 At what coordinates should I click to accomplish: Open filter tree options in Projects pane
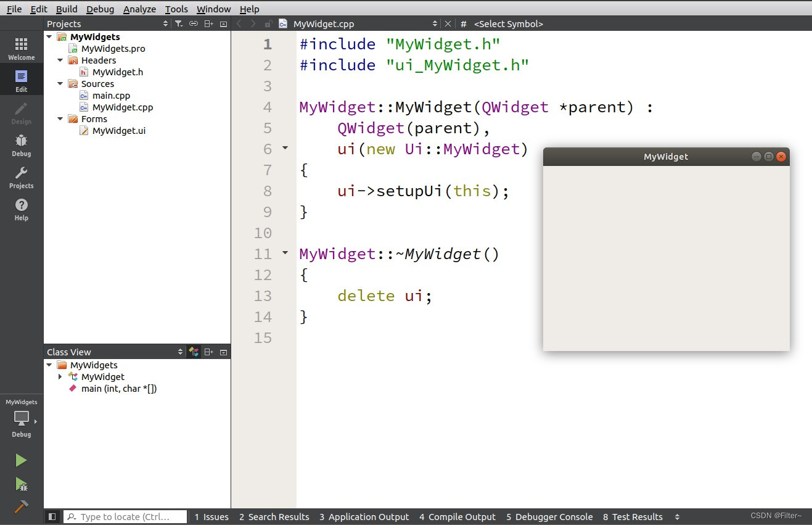(x=179, y=23)
